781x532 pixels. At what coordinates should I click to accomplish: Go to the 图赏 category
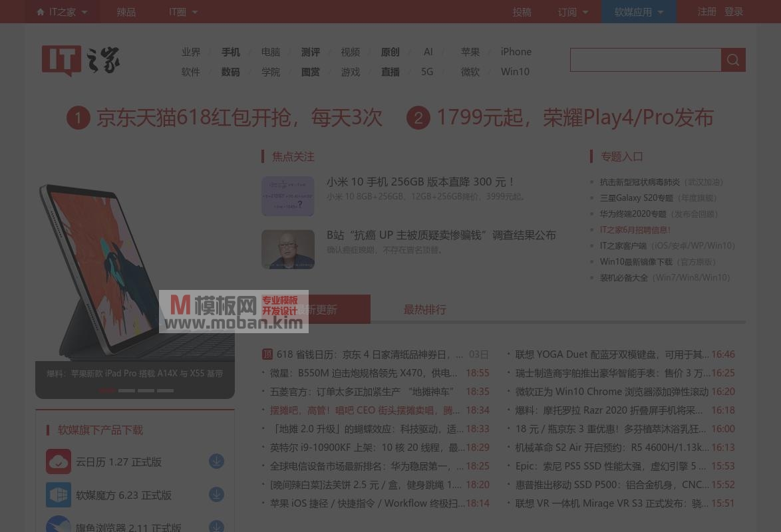pos(310,72)
